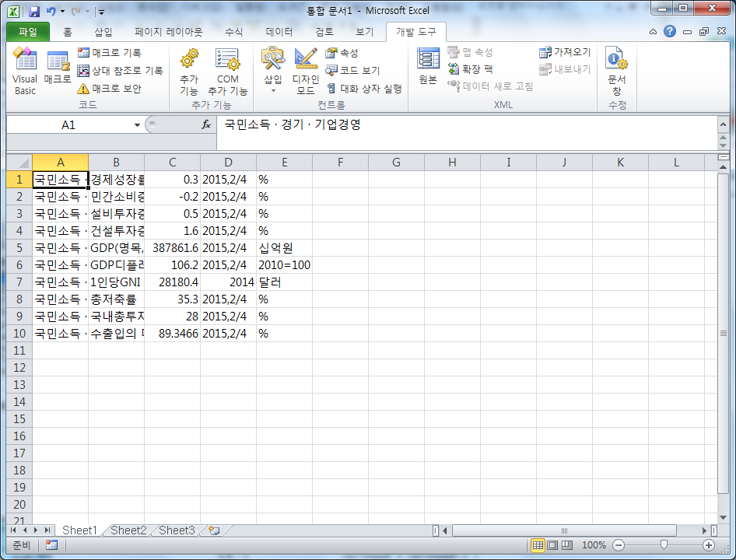
Task: Open 매크로 보안 settings
Action: pyautogui.click(x=110, y=87)
